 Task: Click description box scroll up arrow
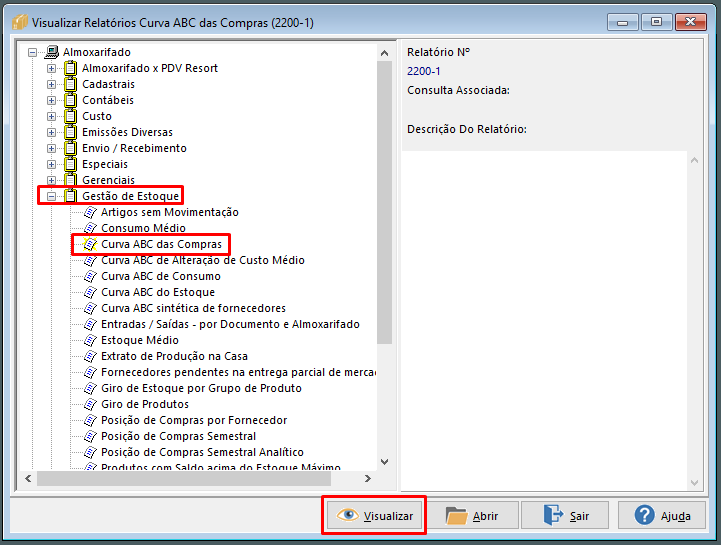(x=694, y=161)
